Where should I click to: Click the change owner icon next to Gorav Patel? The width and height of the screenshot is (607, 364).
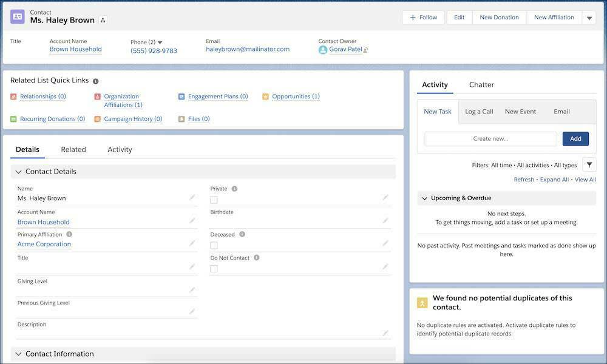[365, 50]
